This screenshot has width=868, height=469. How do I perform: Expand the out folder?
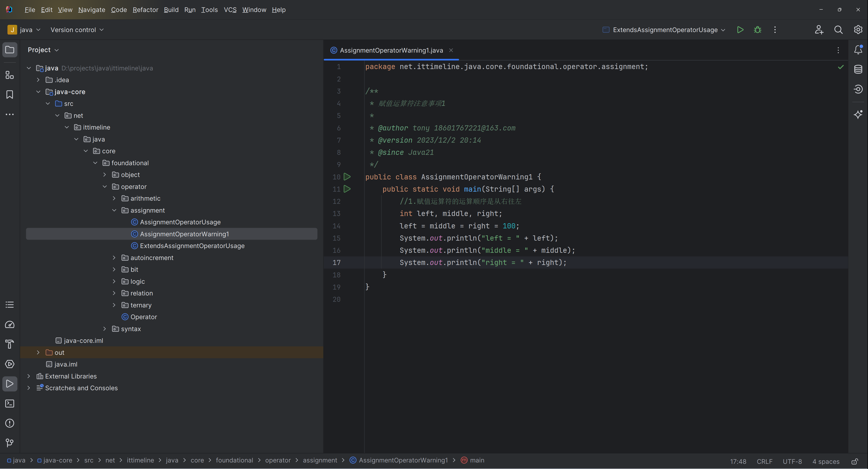pyautogui.click(x=38, y=353)
